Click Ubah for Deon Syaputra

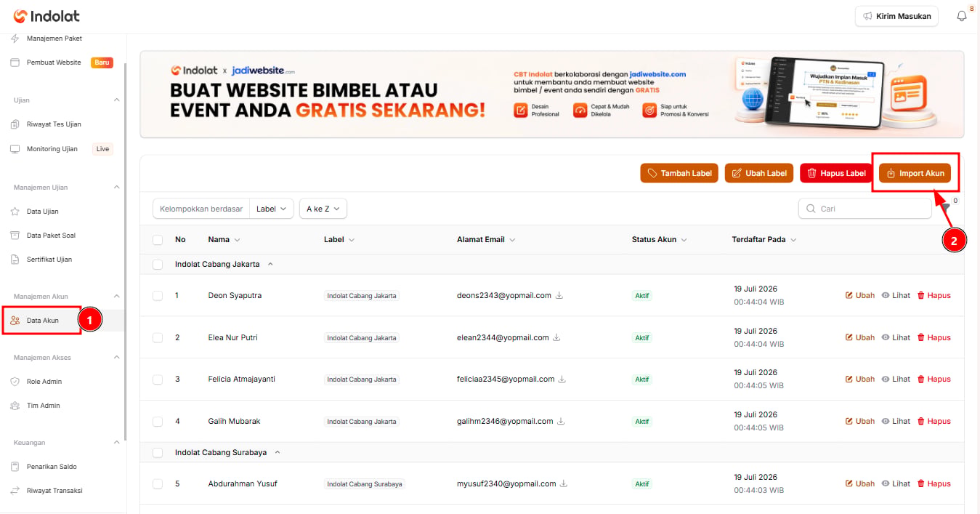point(860,296)
